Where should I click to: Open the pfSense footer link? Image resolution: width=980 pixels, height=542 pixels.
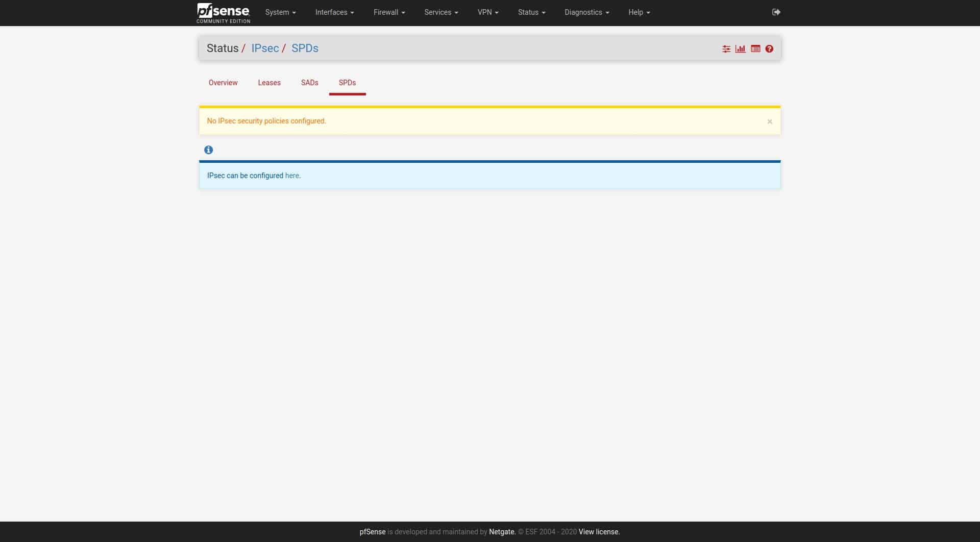pyautogui.click(x=373, y=532)
